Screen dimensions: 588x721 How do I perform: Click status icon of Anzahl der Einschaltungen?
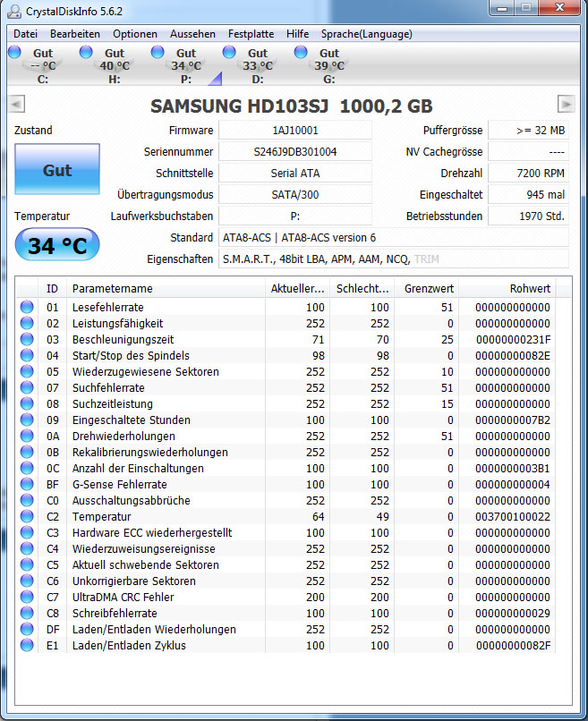point(27,468)
